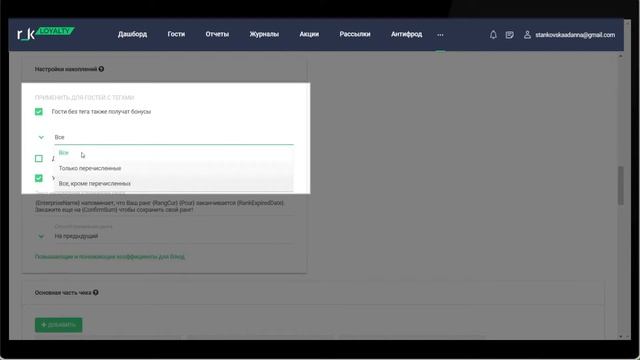
Task: Click the rank reminder message text field
Action: pyautogui.click(x=165, y=206)
